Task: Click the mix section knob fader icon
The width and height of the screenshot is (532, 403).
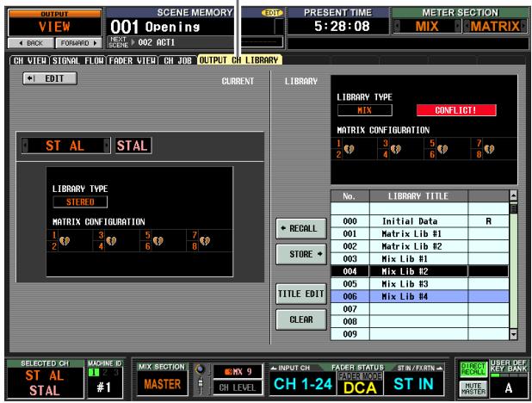Action: point(201,379)
